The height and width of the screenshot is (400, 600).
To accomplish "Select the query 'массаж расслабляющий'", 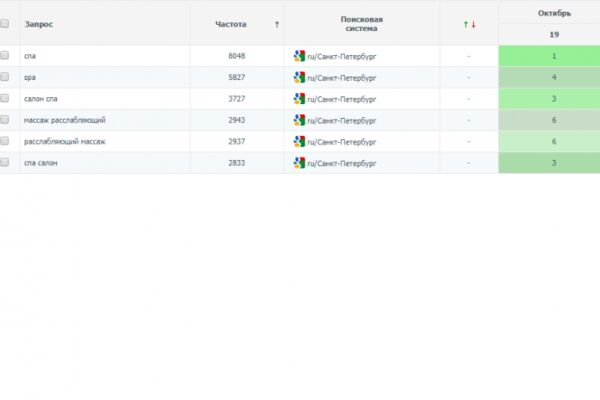I will [x=65, y=120].
